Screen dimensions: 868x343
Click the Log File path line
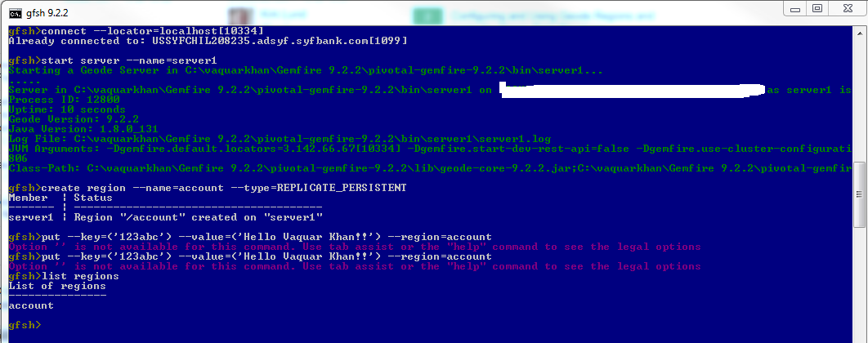point(280,138)
